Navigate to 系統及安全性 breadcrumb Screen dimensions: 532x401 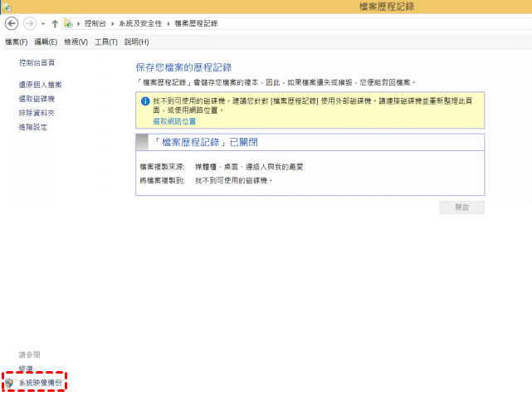click(x=140, y=23)
